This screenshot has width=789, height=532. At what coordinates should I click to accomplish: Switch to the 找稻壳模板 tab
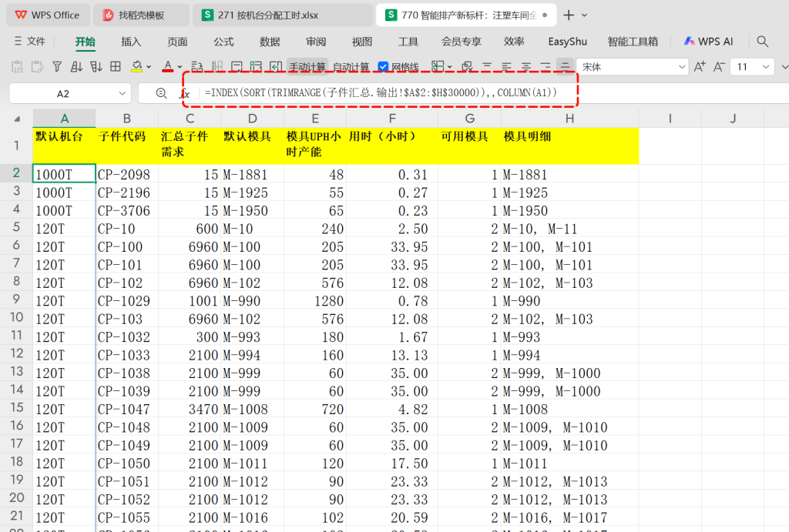coord(142,15)
